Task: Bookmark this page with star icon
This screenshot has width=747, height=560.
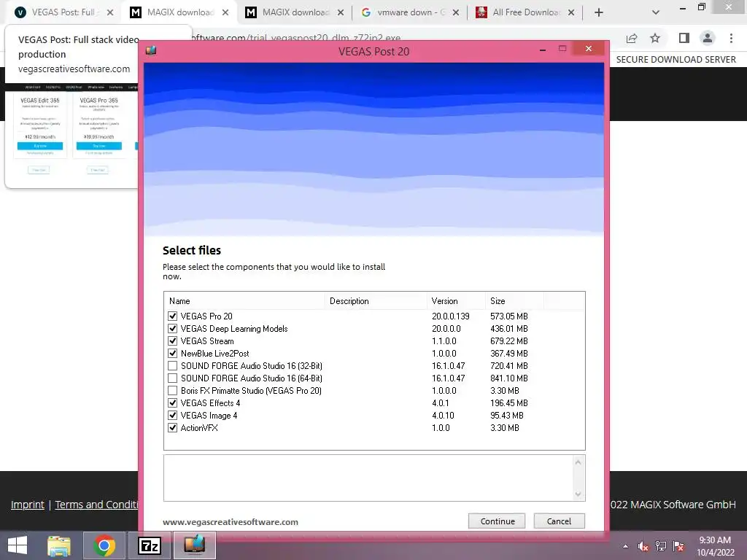Action: pos(655,38)
